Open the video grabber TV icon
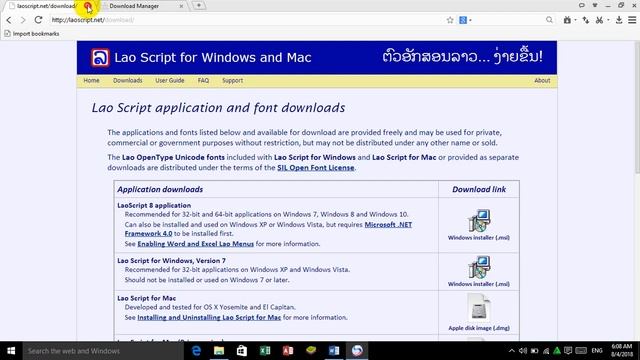640x360 pixels. tap(567, 20)
